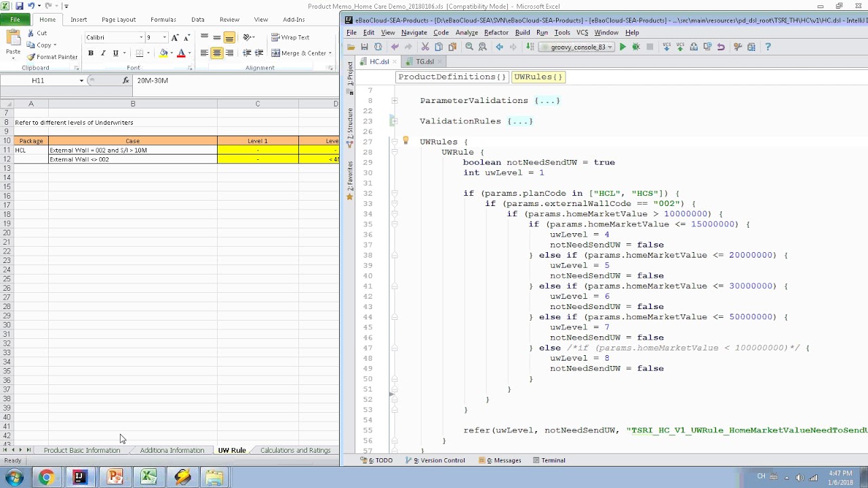Open the Version Control tool window
868x488 pixels.
pos(435,460)
